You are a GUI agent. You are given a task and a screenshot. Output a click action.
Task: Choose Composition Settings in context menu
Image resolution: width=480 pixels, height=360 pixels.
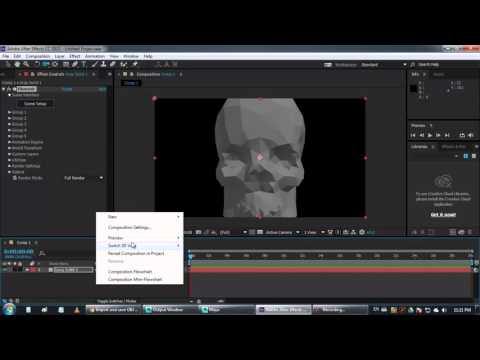[129, 227]
